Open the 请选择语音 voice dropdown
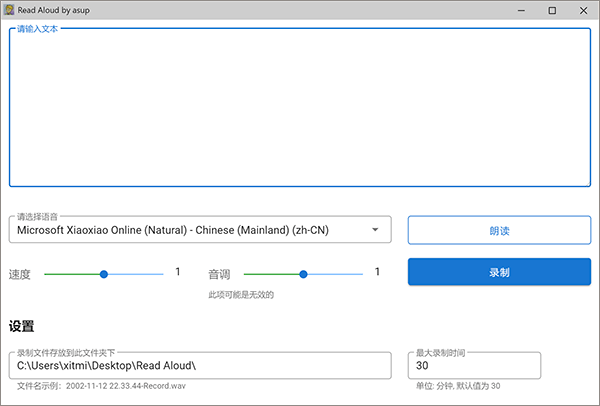600x406 pixels. (x=200, y=230)
